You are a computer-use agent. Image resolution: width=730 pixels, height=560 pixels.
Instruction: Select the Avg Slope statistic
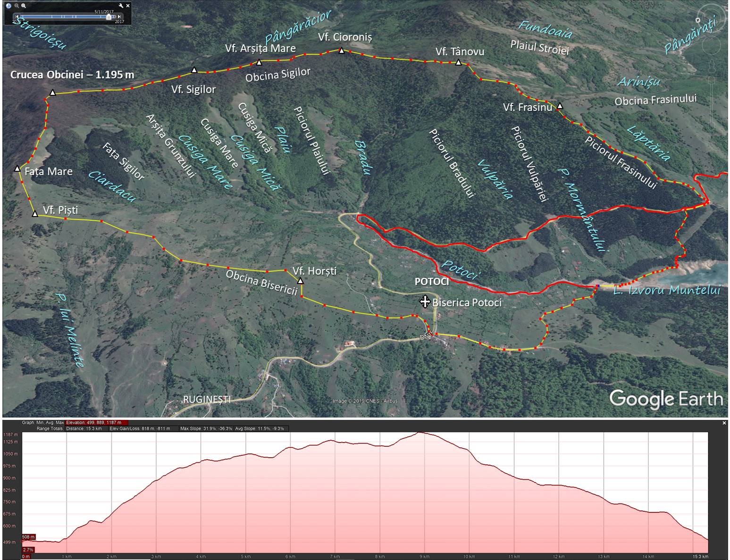tap(261, 429)
